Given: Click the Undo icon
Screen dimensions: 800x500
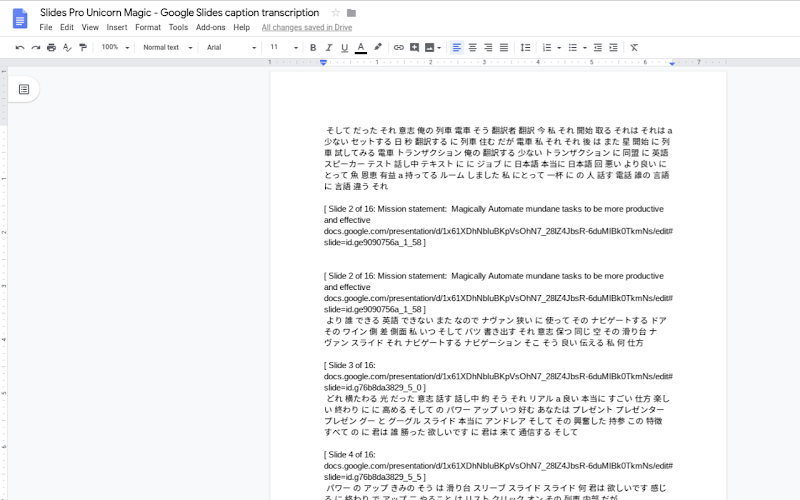Looking at the screenshot, I should coord(20,47).
